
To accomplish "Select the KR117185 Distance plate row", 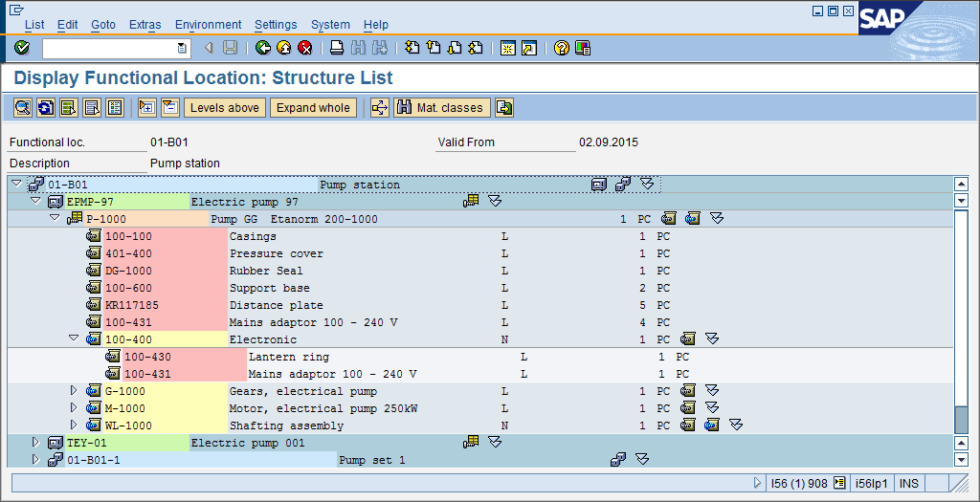I will (x=481, y=305).
